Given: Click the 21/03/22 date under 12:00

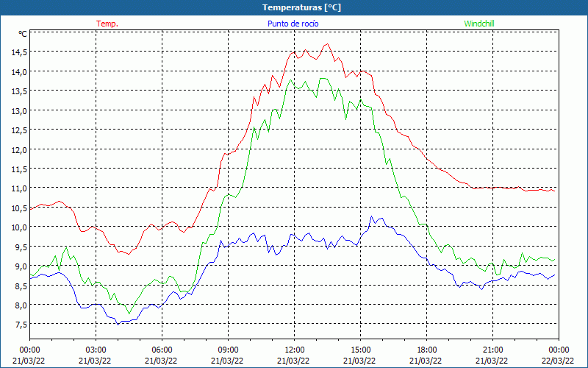Looking at the screenshot, I should [293, 361].
